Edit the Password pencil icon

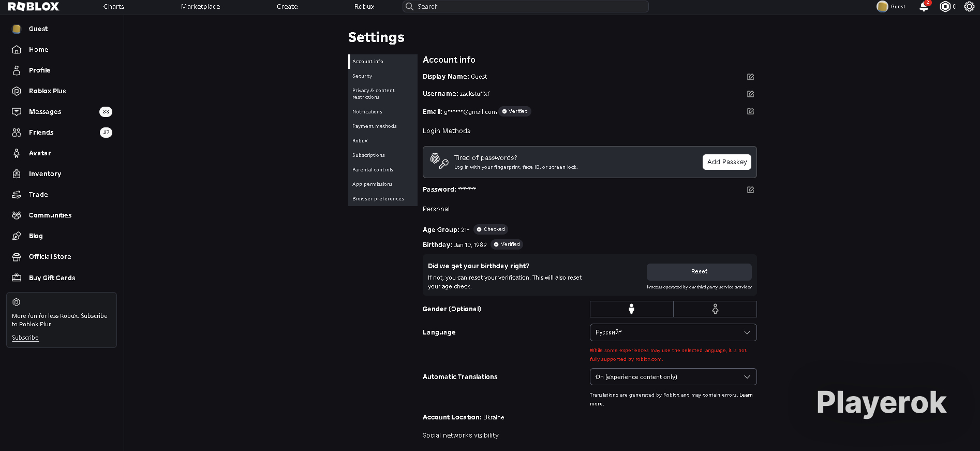(x=750, y=190)
